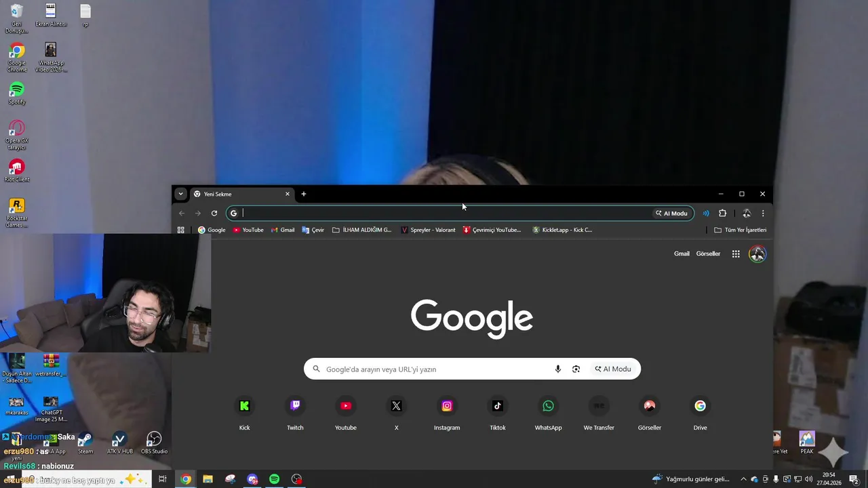Image resolution: width=868 pixels, height=488 pixels.
Task: Open the Çevrimiçi YouTube bookmark
Action: coord(492,230)
